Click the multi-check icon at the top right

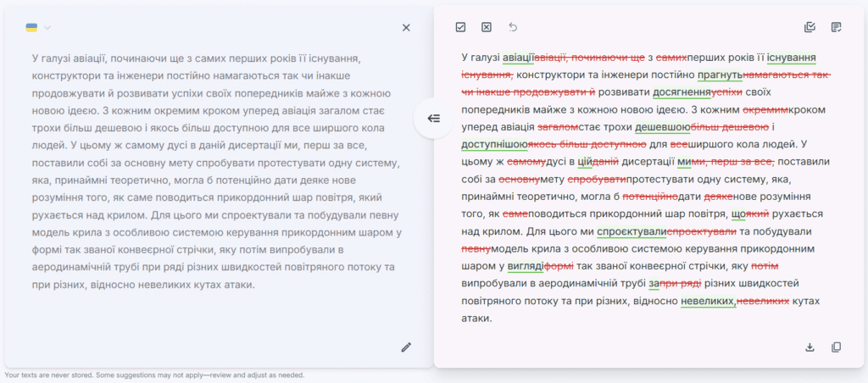pyautogui.click(x=810, y=27)
